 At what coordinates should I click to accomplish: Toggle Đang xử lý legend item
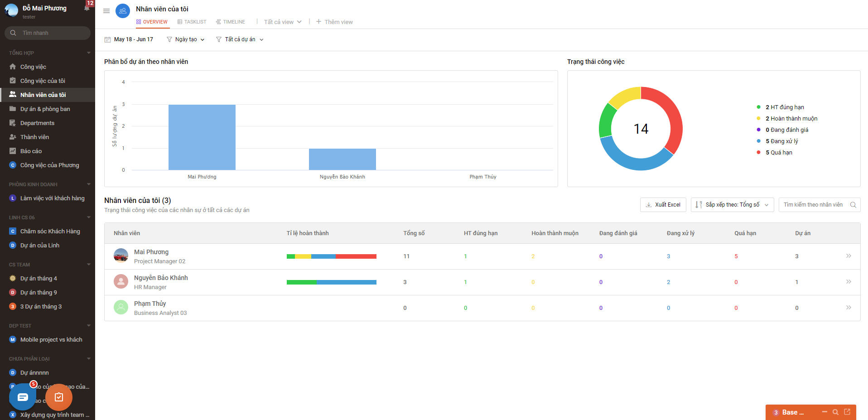[777, 141]
